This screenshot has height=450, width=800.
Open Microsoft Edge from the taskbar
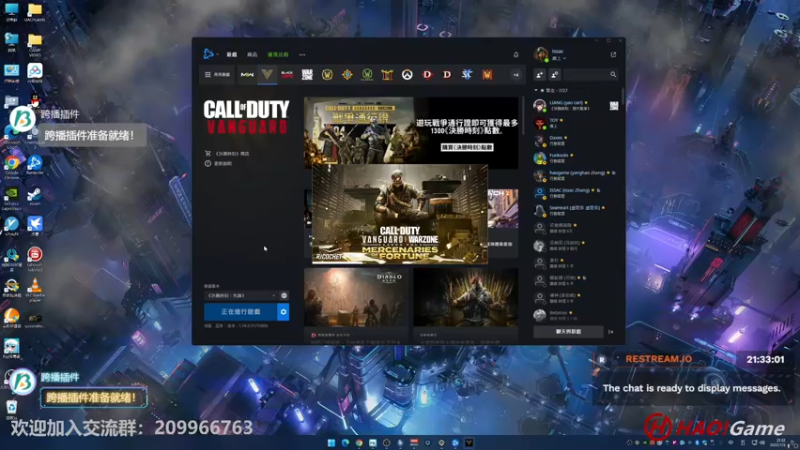pos(345,442)
